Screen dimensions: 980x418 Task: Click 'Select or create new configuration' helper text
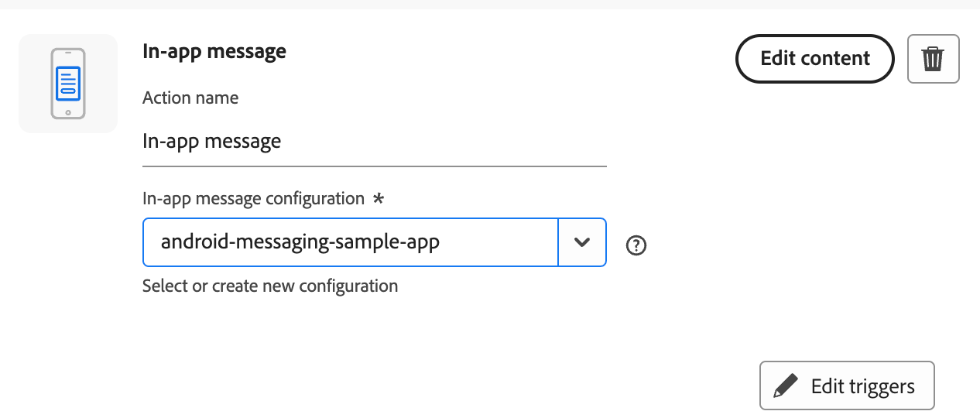(x=270, y=286)
